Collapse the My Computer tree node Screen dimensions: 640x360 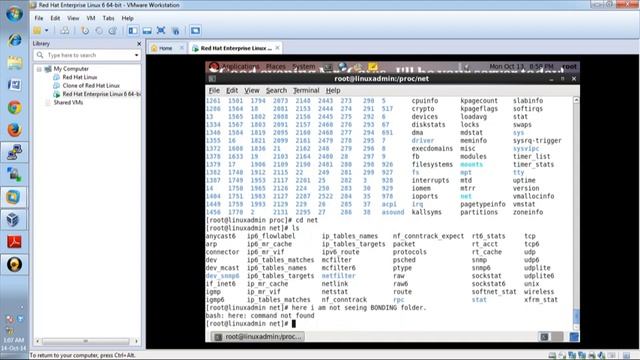(x=39, y=69)
